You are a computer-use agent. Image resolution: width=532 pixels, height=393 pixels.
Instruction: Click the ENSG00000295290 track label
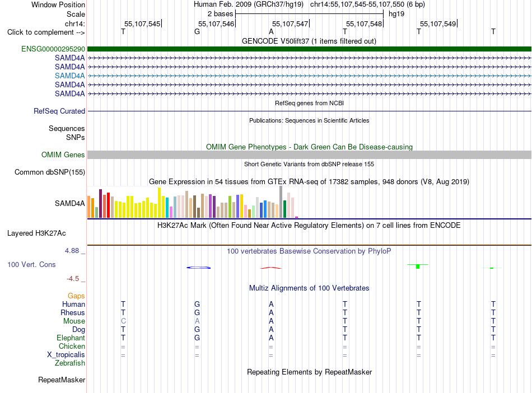pyautogui.click(x=53, y=49)
